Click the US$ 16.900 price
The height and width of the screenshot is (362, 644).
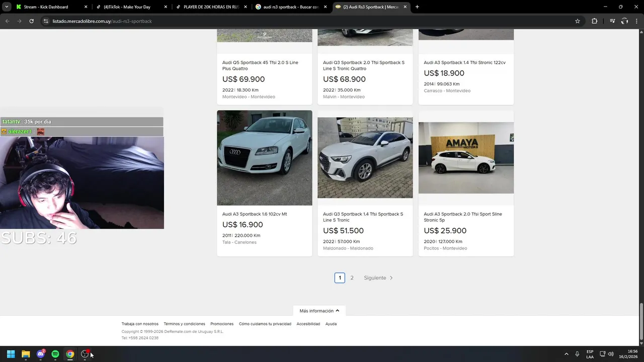coord(243,225)
